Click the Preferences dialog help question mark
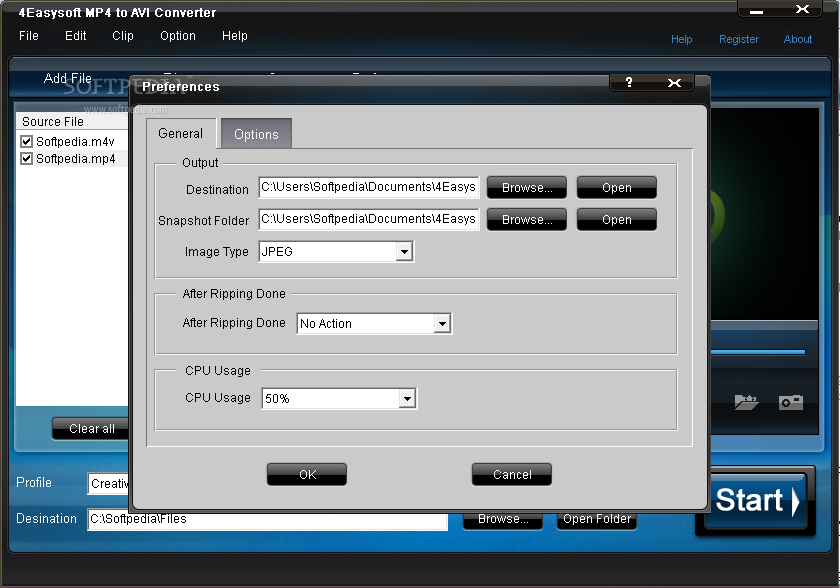The image size is (840, 588). pyautogui.click(x=629, y=82)
